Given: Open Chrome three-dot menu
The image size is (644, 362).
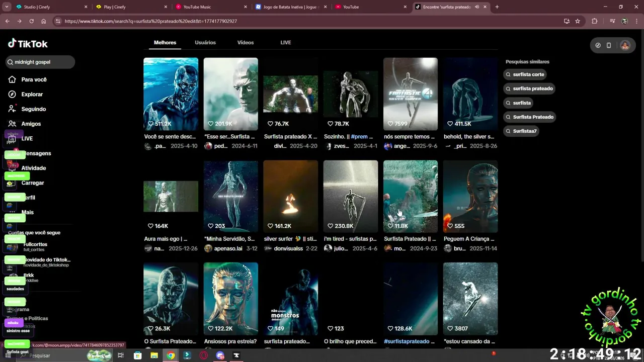Looking at the screenshot, I should (x=636, y=21).
